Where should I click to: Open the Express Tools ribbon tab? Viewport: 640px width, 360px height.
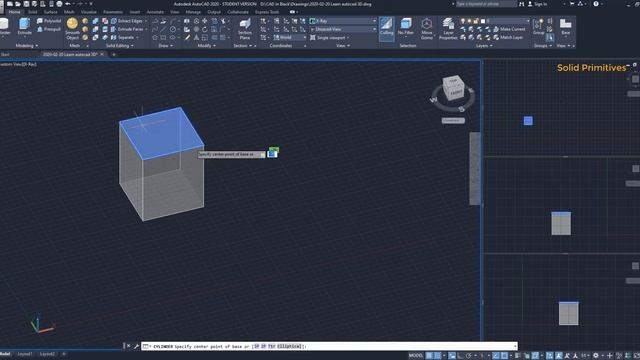click(x=267, y=12)
